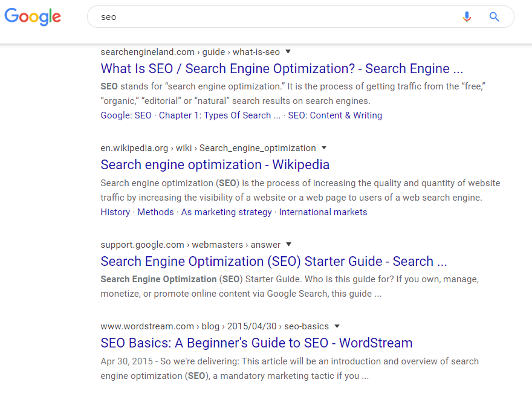Open SEO Basics: A Beginner's Guide WordStream result

(x=256, y=343)
